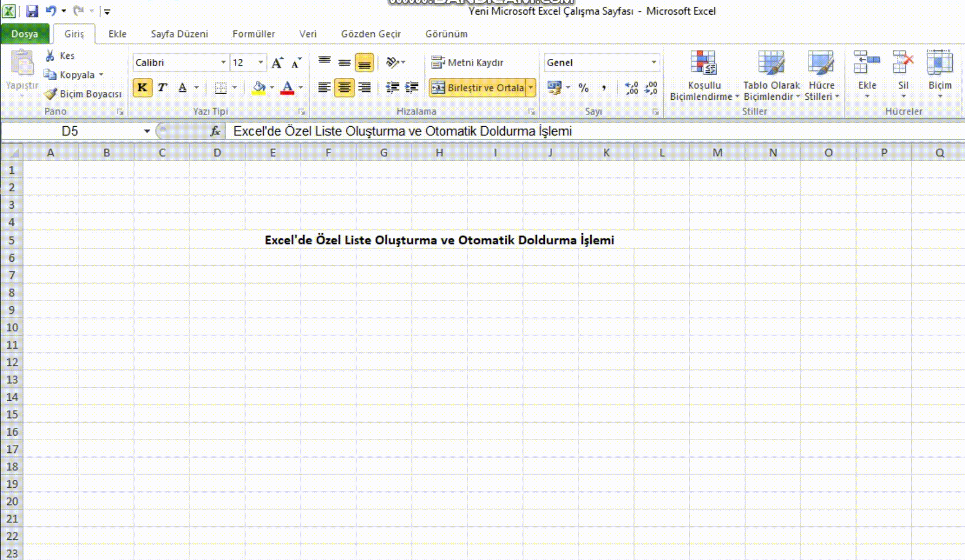Image resolution: width=965 pixels, height=560 pixels.
Task: Open the Dosya menu tab
Action: pos(25,34)
